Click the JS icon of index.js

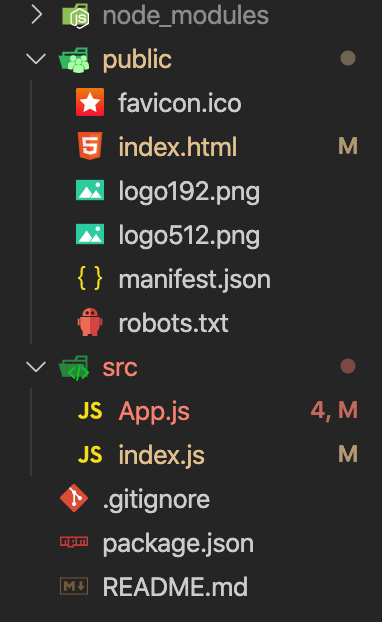[90, 454]
